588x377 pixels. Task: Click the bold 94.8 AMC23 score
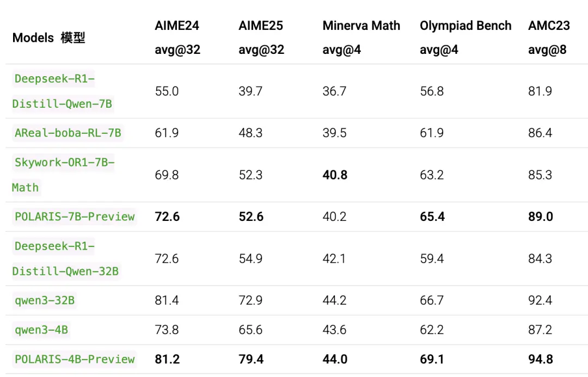pyautogui.click(x=541, y=359)
